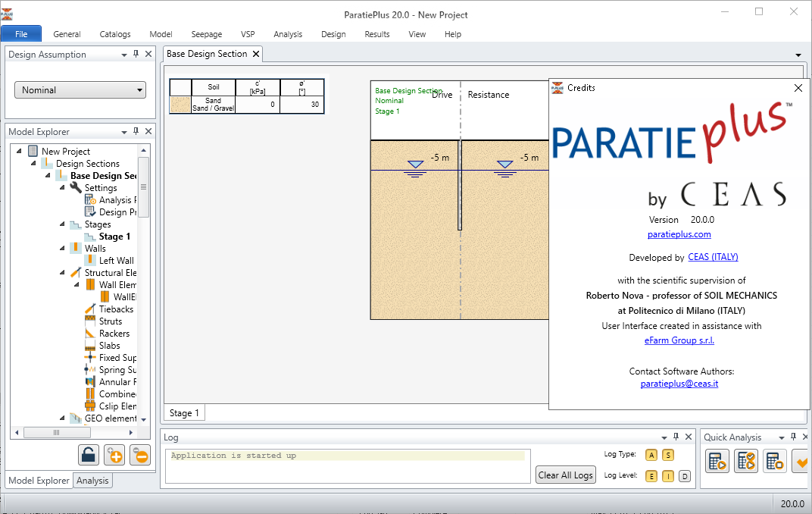The image size is (812, 514).
Task: Open the Seepage menu
Action: pos(206,34)
